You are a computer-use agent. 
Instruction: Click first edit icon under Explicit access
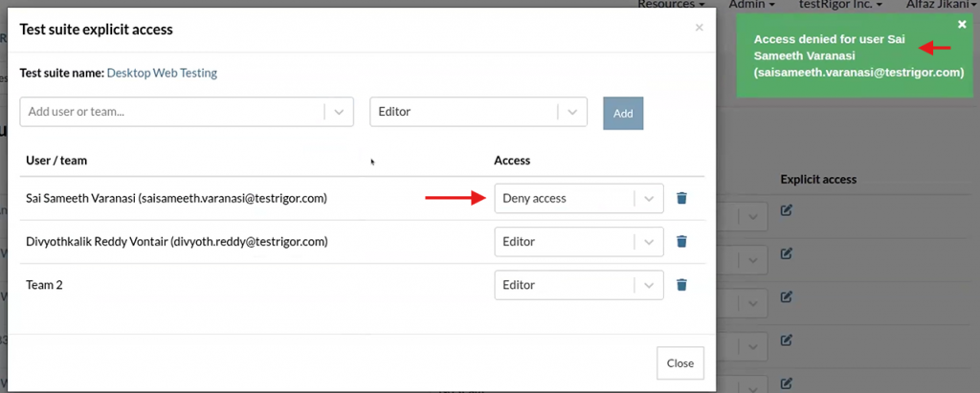coord(786,209)
